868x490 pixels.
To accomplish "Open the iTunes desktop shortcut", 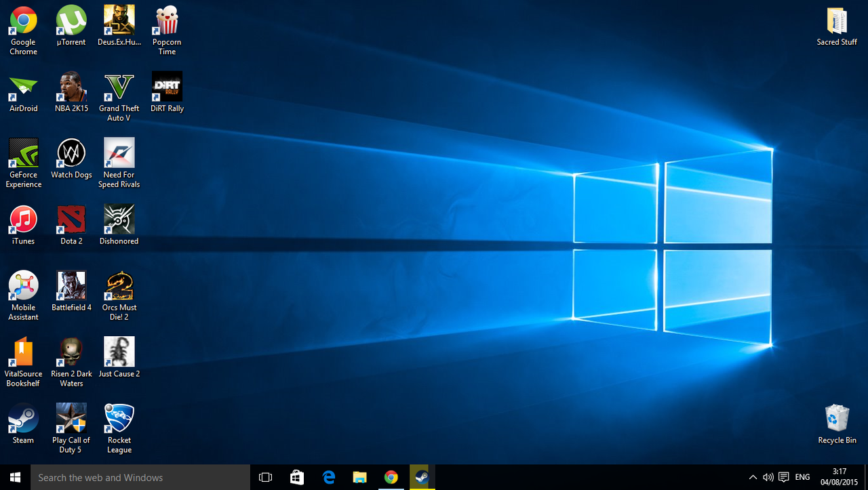I will 23,225.
